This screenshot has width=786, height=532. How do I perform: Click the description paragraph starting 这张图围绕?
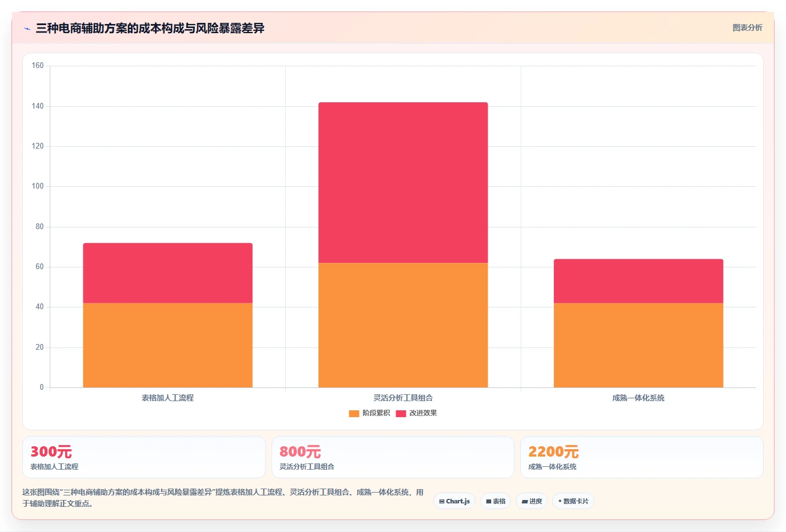pyautogui.click(x=223, y=498)
